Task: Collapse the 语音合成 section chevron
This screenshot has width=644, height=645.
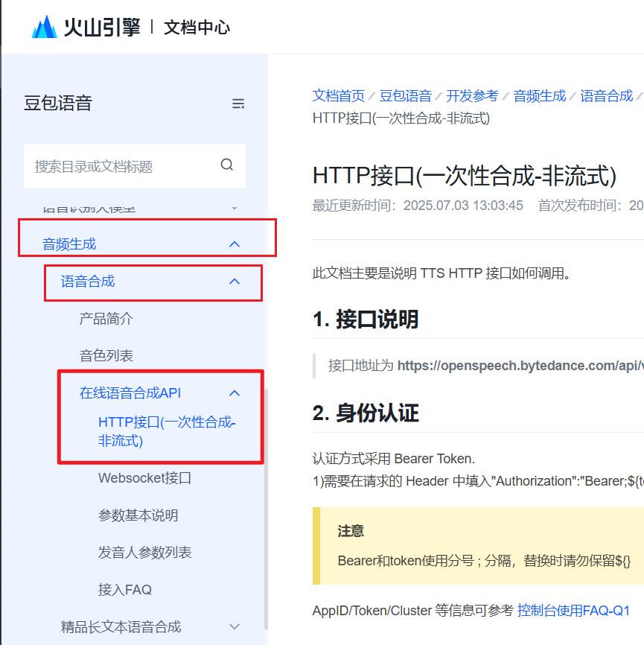Action: point(235,282)
